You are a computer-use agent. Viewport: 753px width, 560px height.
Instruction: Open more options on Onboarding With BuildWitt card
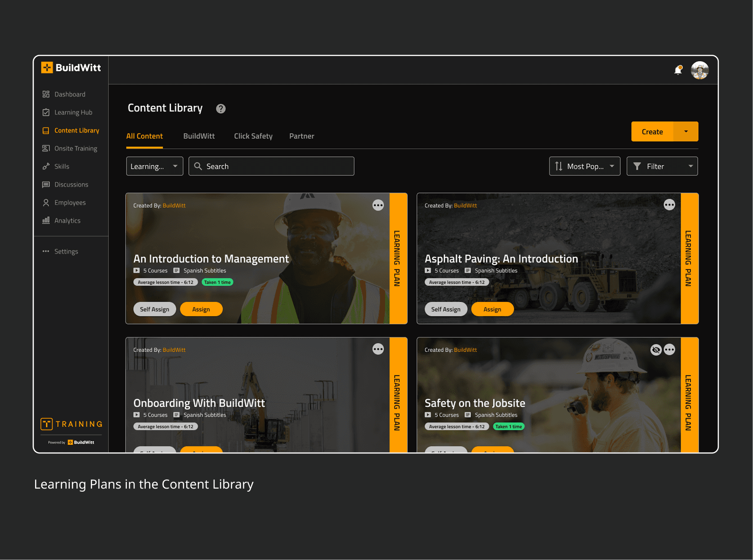pos(378,349)
